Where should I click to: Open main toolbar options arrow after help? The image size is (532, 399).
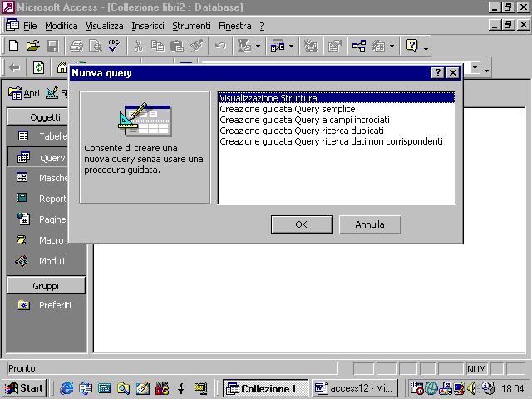click(426, 48)
